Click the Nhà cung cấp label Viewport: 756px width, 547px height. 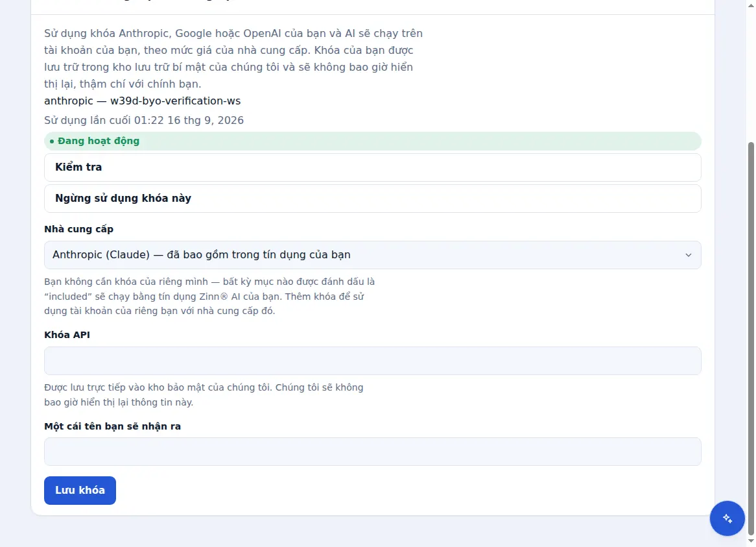(78, 229)
